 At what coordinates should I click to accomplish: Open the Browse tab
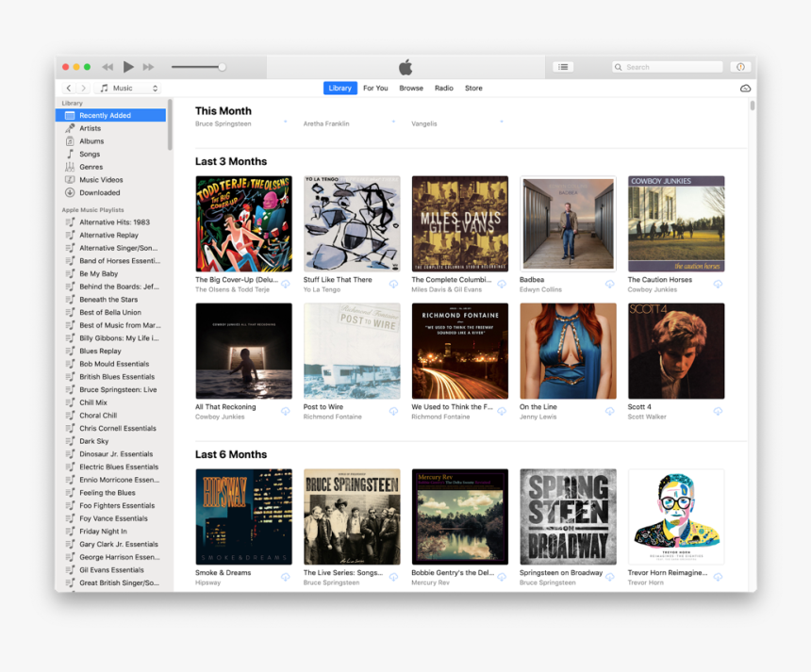[x=411, y=88]
